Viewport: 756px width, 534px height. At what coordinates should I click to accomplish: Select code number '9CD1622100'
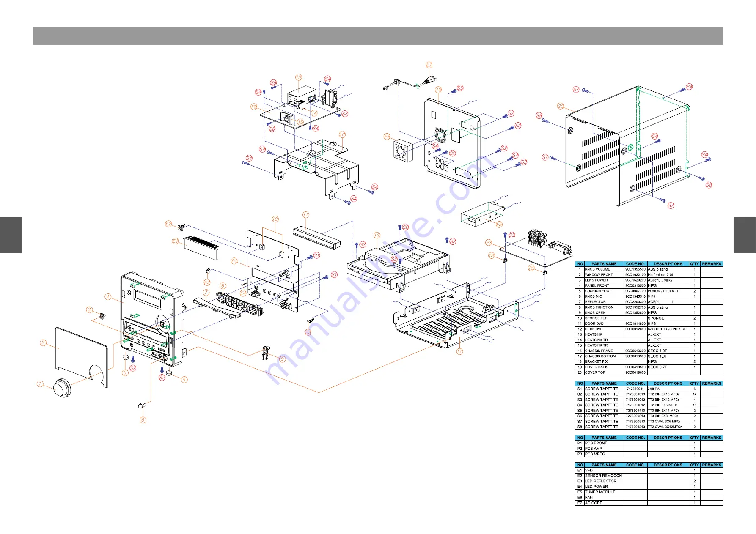635,275
